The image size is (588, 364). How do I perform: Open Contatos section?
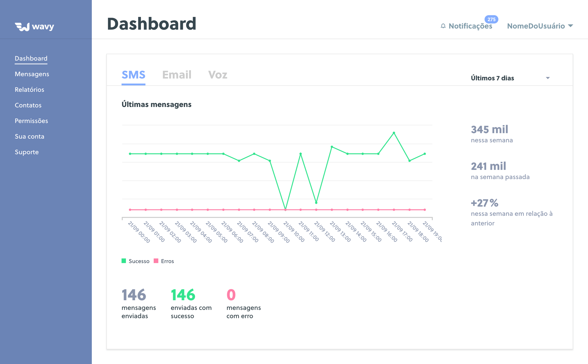(x=27, y=105)
